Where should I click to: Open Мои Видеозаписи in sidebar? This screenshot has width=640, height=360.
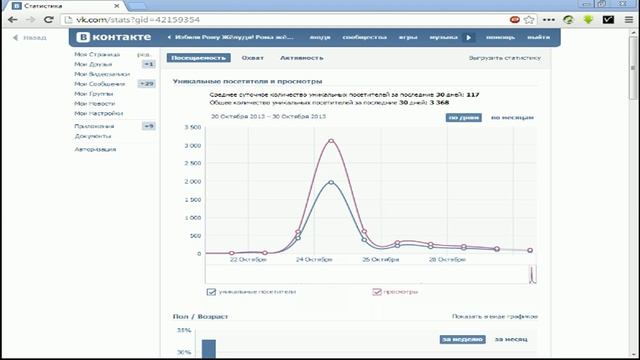tap(102, 74)
